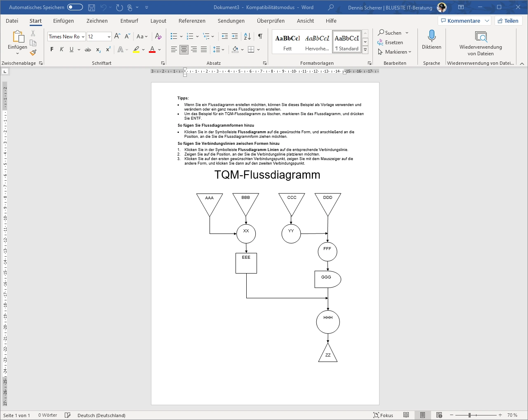Apply subscript formatting
Image resolution: width=528 pixels, height=420 pixels.
click(98, 50)
